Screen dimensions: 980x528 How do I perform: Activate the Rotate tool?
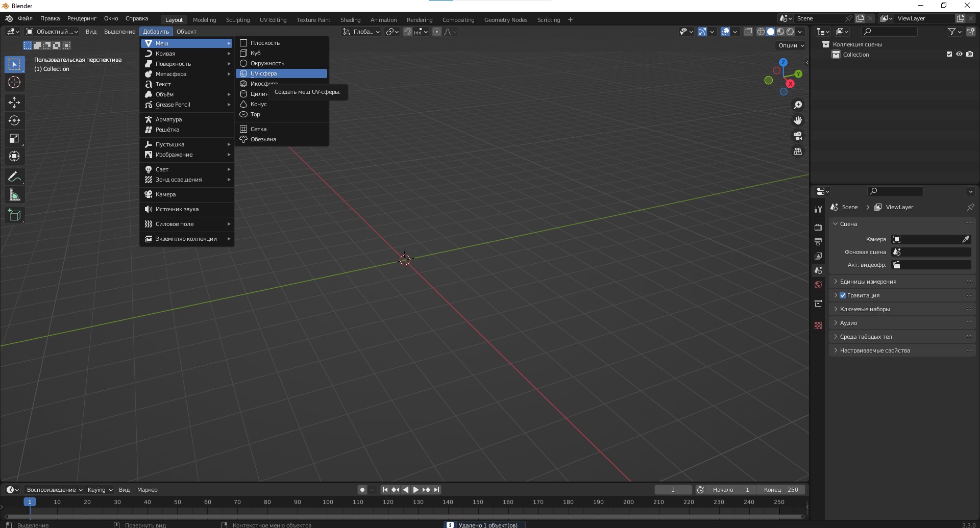pos(14,120)
